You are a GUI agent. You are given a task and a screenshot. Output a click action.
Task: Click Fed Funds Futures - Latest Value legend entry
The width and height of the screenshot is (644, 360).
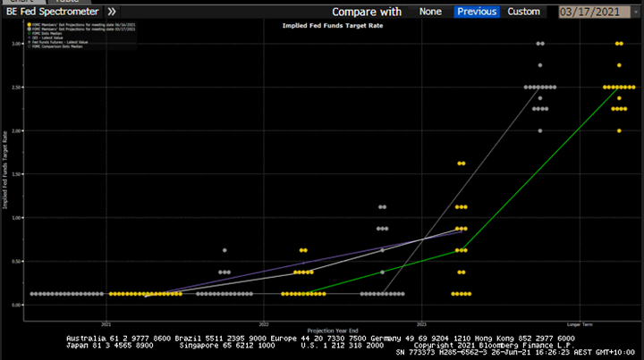[x=60, y=42]
